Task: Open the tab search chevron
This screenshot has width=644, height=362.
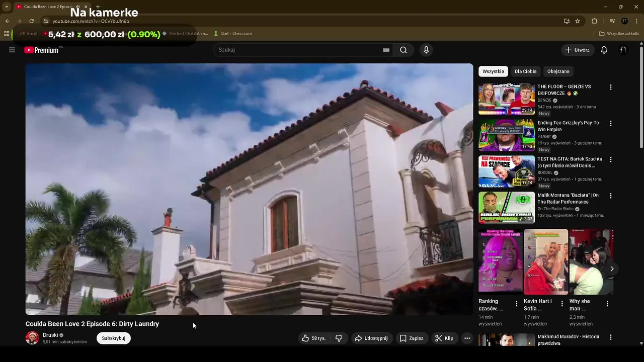Action: 7,7
